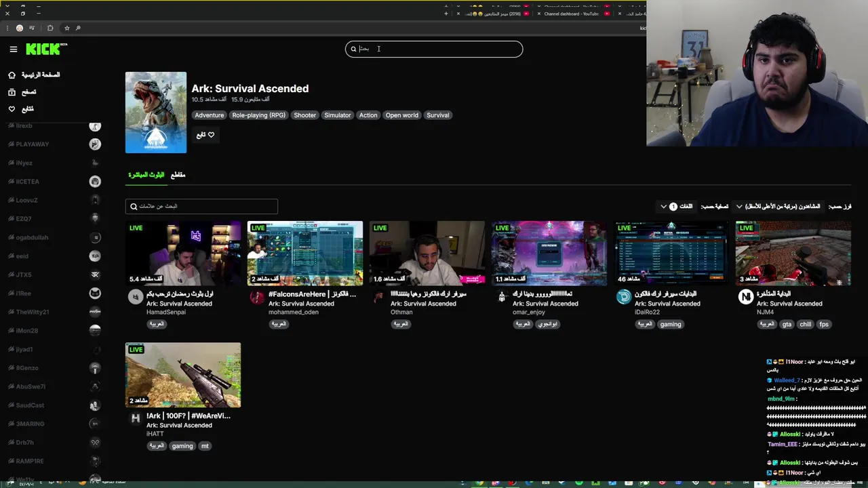Screen dimensions: 868x488
Task: Click gta tag under NJM4 stream
Action: (x=787, y=324)
